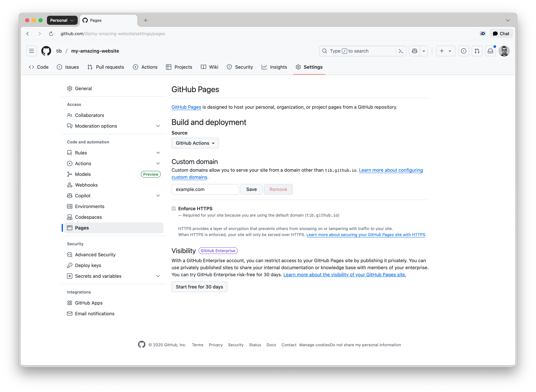
Task: Open the GitHub Actions source dropdown
Action: [195, 143]
